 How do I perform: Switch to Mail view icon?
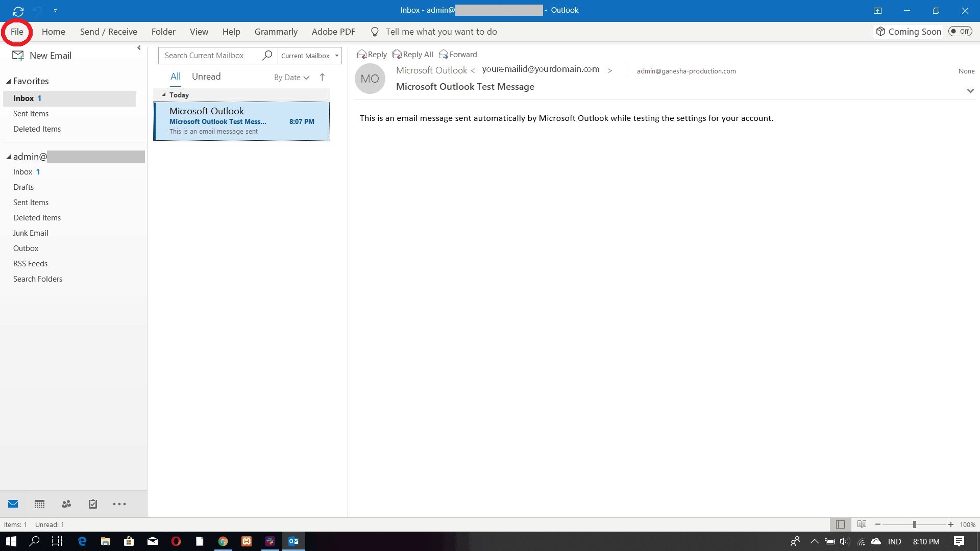point(13,504)
